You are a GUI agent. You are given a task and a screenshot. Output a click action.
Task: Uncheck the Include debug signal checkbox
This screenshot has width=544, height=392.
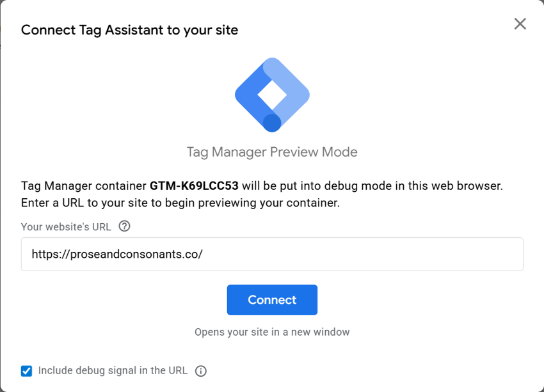tap(26, 371)
